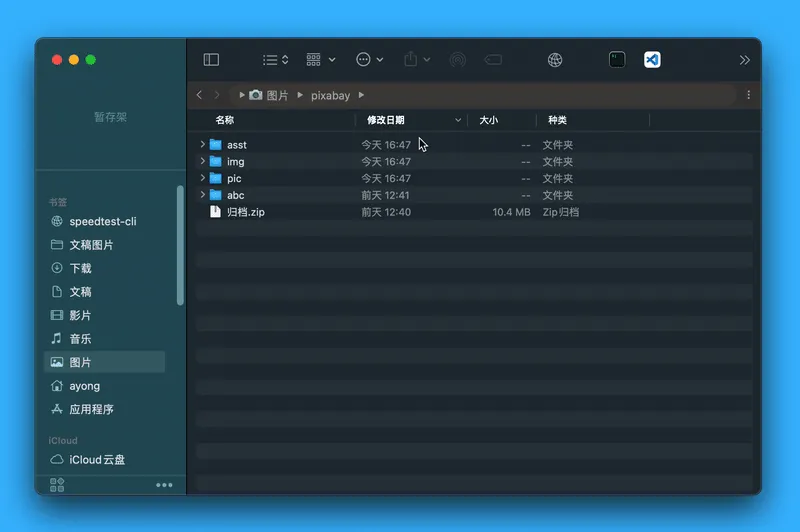Viewport: 800px width, 532px height.
Task: Click the sidebar vertical scrollbar
Action: (180, 245)
